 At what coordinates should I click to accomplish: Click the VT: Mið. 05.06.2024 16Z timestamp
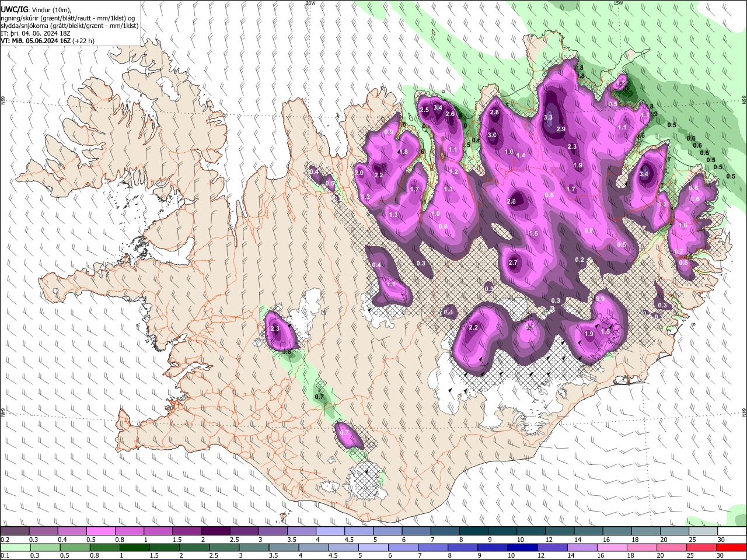pyautogui.click(x=36, y=41)
